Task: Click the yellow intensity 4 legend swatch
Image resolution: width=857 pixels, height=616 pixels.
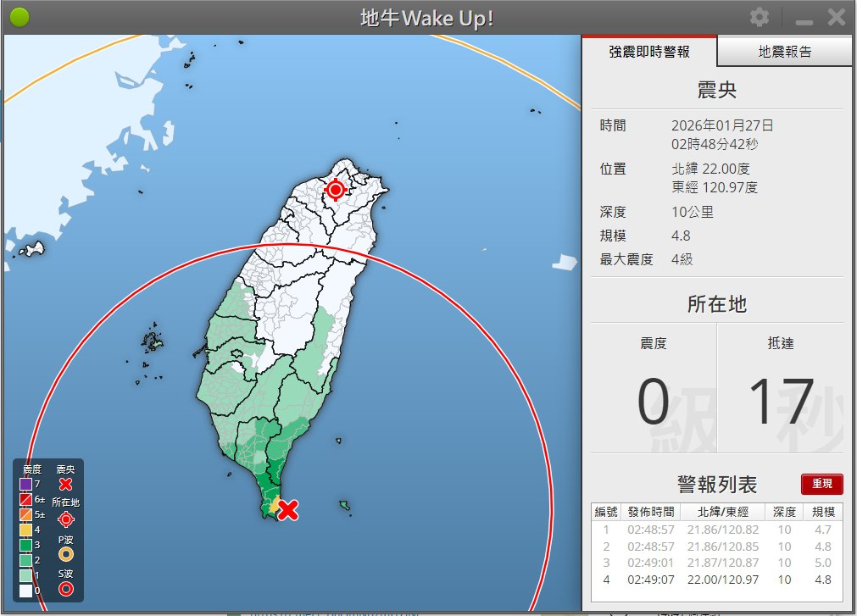Action: pyautogui.click(x=25, y=530)
